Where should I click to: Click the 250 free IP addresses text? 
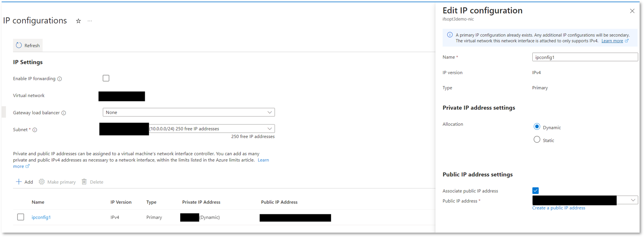point(253,136)
